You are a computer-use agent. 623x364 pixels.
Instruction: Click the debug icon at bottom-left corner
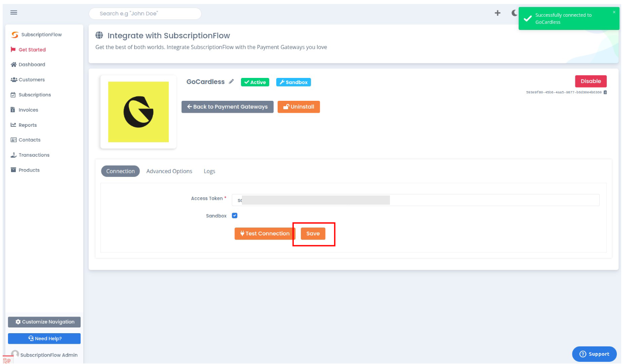pos(7,360)
